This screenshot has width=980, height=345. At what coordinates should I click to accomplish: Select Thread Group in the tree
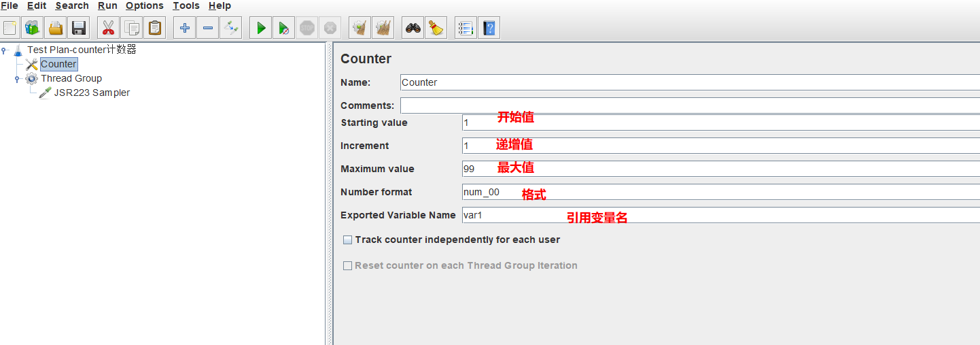pos(71,79)
